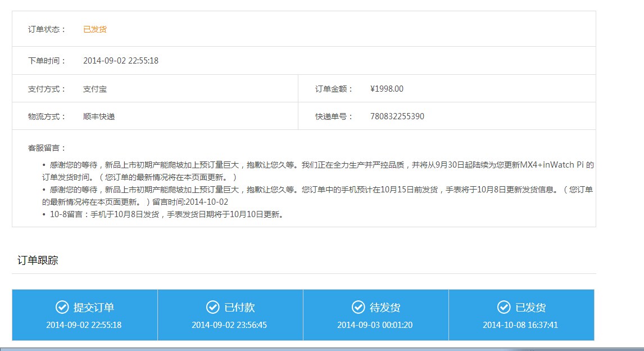The image size is (644, 351).
Task: Select the payment method value 支付宝
Action: tap(95, 89)
